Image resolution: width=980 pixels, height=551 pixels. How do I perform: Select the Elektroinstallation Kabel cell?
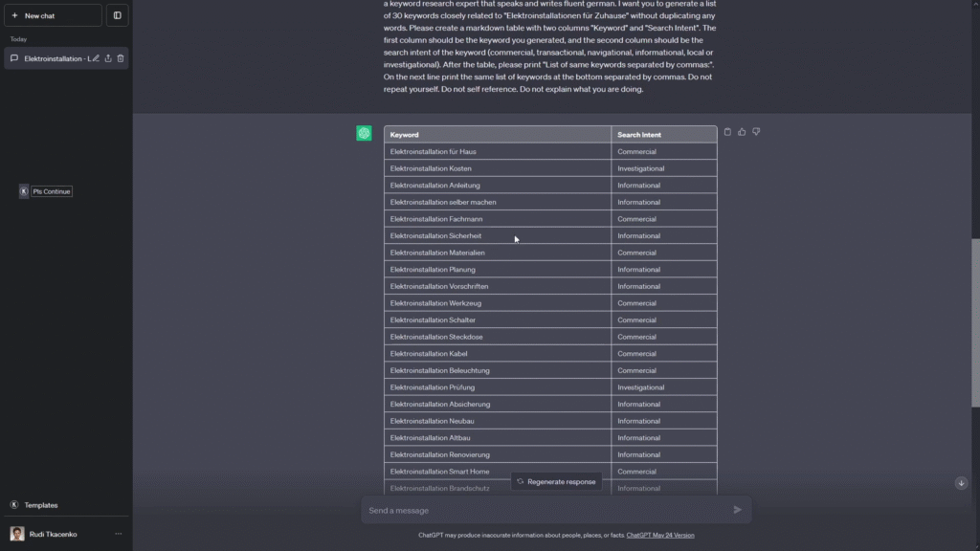[498, 354]
